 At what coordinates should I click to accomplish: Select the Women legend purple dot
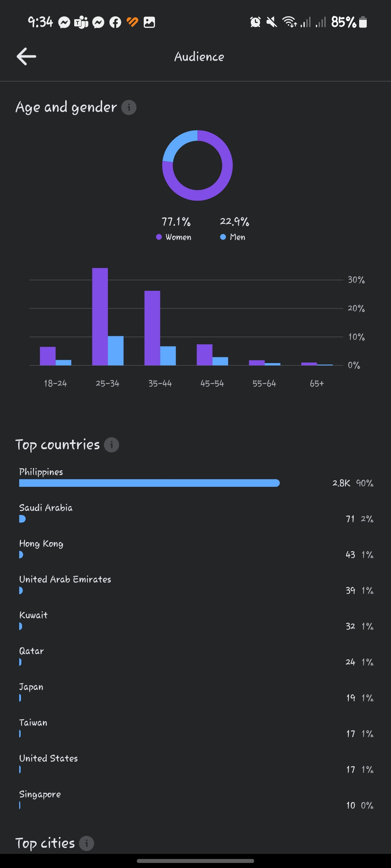click(x=159, y=237)
